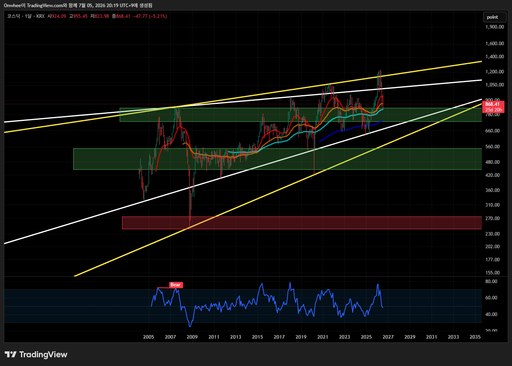Image resolution: width=512 pixels, height=366 pixels.
Task: Click the 1,200.00 price scale label
Action: click(495, 72)
